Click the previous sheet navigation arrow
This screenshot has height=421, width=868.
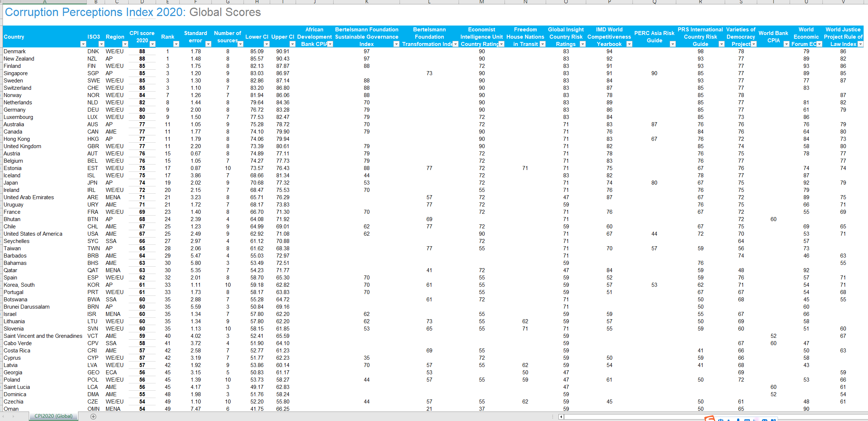tap(3, 416)
